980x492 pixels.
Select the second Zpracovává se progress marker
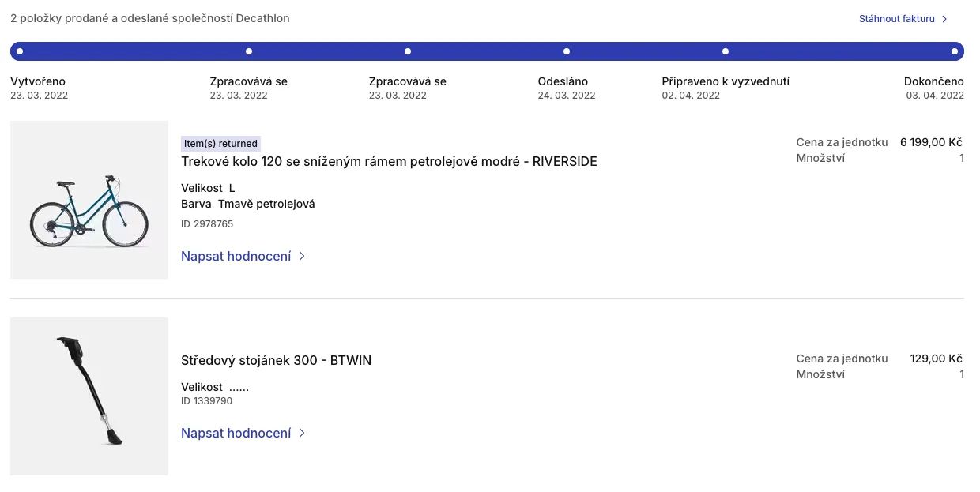[408, 51]
